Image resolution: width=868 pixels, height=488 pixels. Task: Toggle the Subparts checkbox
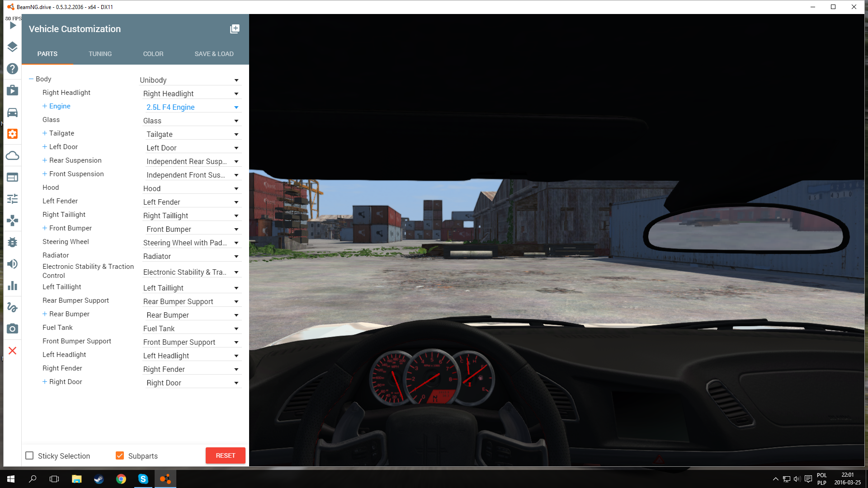[120, 455]
